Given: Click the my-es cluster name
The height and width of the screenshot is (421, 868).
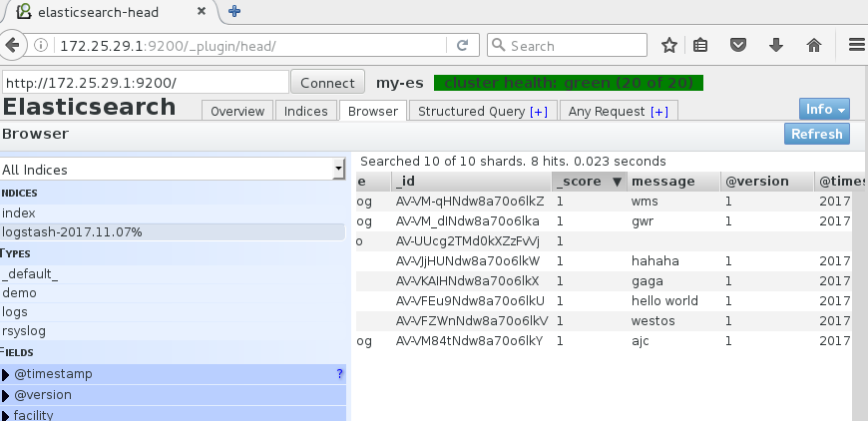Looking at the screenshot, I should (400, 83).
